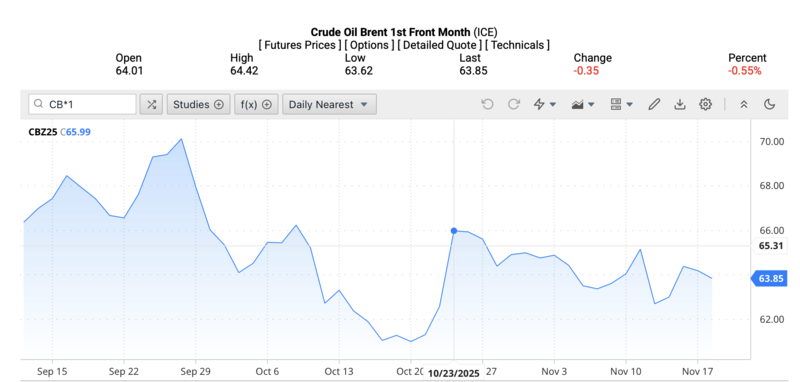Click the CBZ25 symbol label

[43, 132]
